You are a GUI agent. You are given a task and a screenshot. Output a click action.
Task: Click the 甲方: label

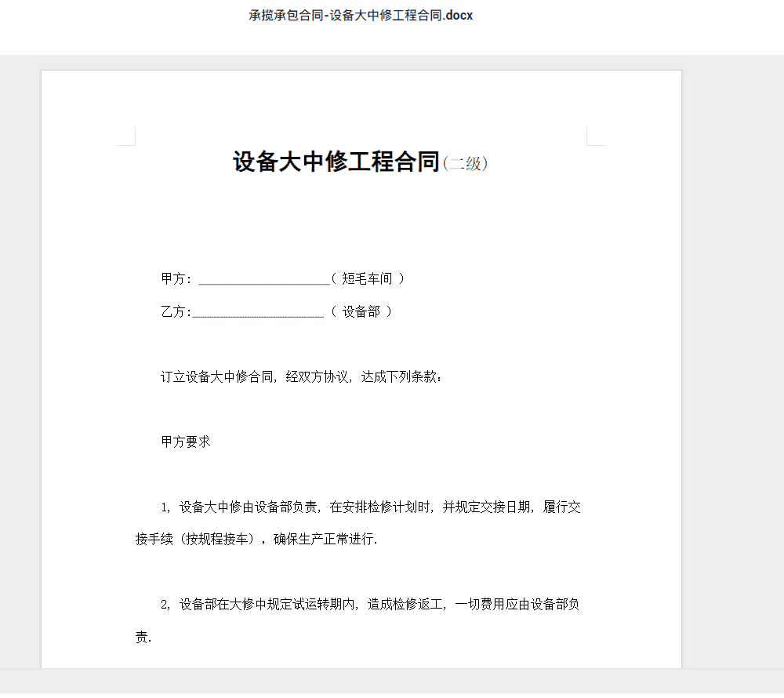tap(176, 278)
